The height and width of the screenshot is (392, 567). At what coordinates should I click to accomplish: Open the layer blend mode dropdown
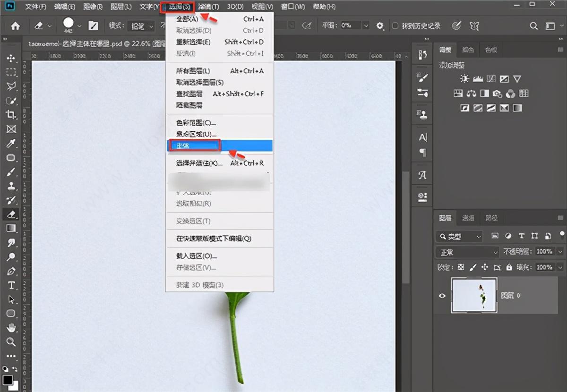(467, 252)
